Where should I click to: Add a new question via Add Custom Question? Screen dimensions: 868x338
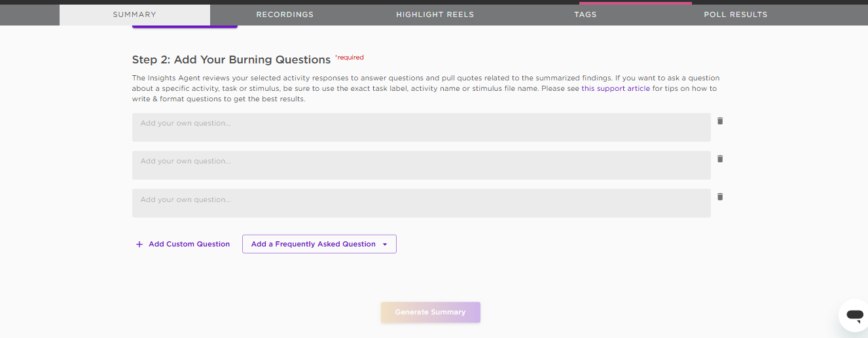pos(183,245)
